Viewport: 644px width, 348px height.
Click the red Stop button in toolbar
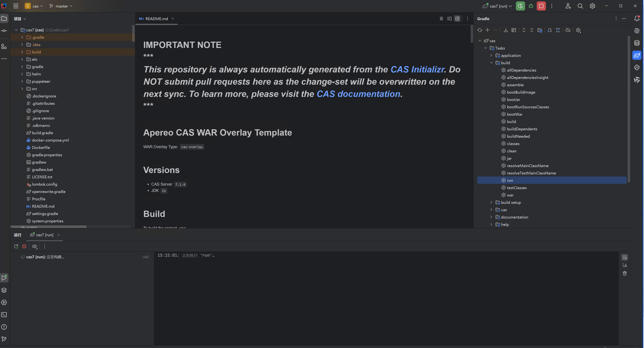pyautogui.click(x=541, y=6)
